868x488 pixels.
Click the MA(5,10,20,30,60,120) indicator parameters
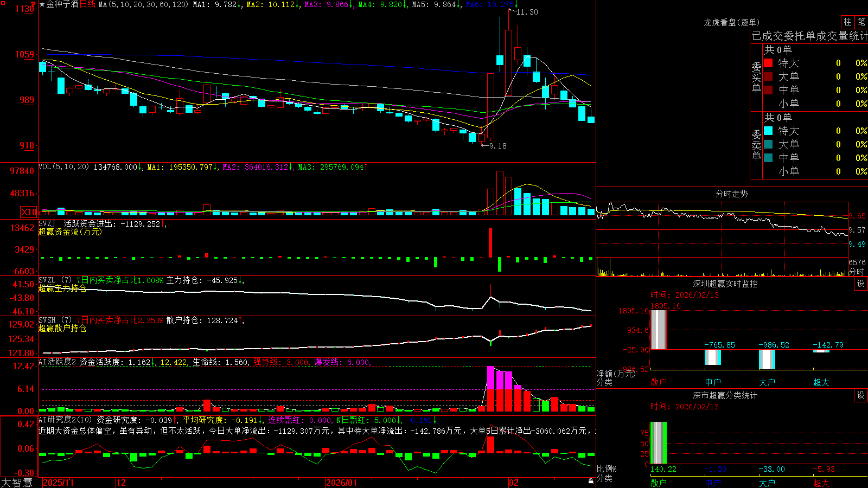point(143,4)
